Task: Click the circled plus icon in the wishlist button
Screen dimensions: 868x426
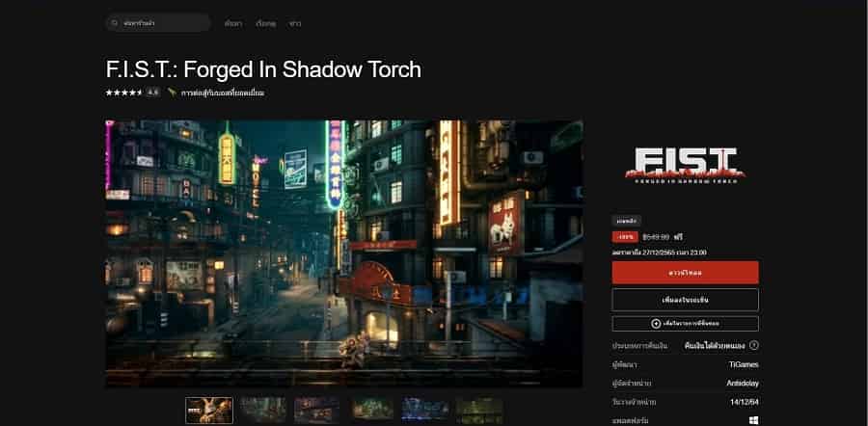Action: pyautogui.click(x=656, y=324)
